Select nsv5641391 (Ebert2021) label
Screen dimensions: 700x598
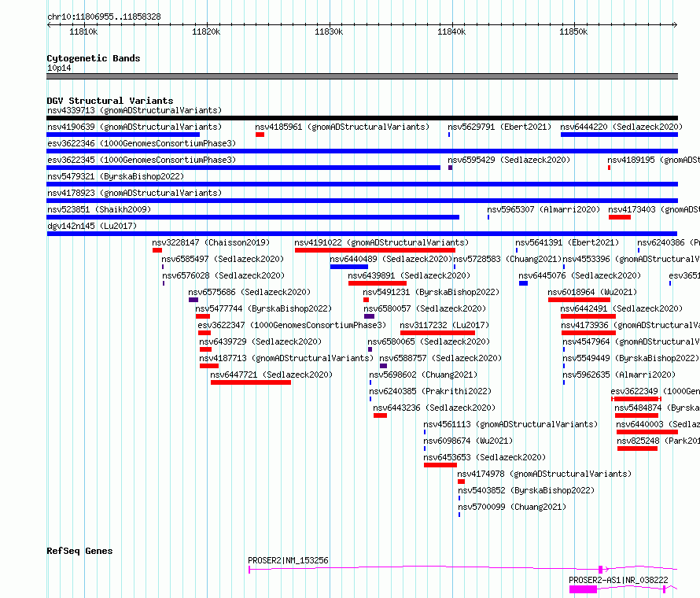click(567, 242)
